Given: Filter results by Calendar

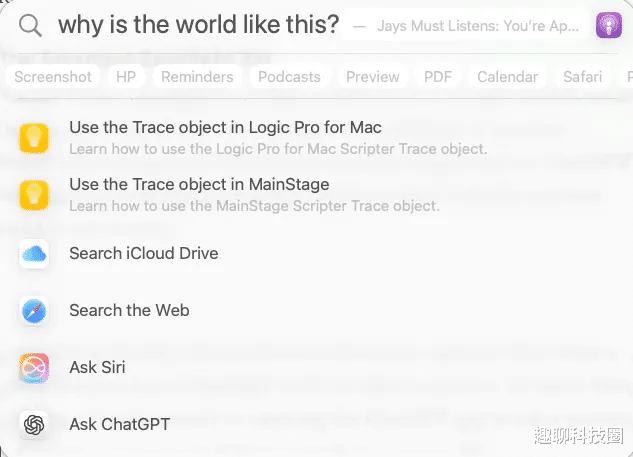Looking at the screenshot, I should (507, 77).
